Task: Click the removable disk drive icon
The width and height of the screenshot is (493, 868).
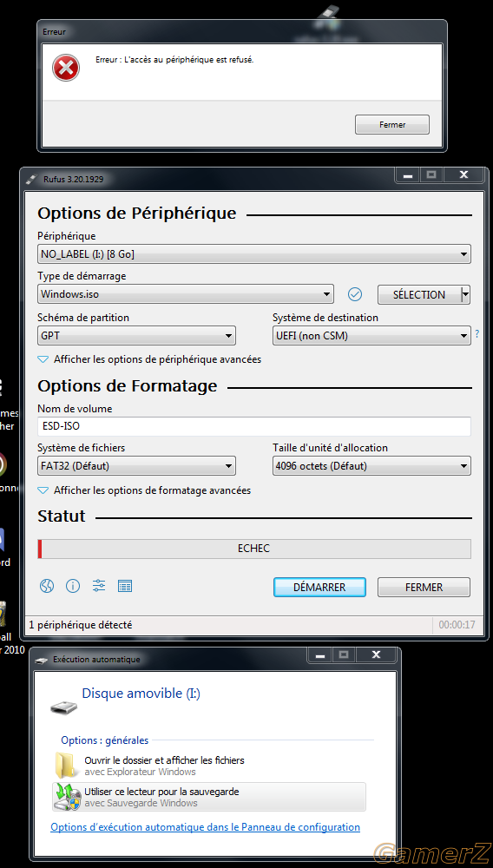Action: coord(64,707)
